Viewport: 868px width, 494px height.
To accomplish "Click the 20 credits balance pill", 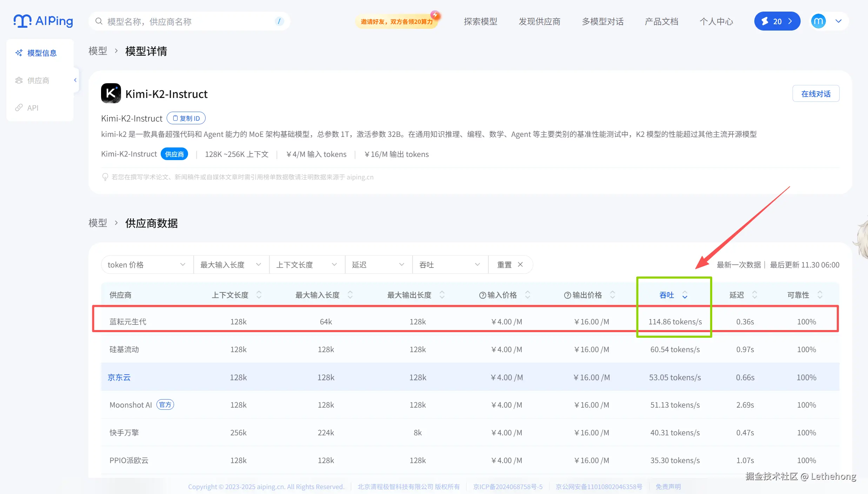I will tap(777, 21).
